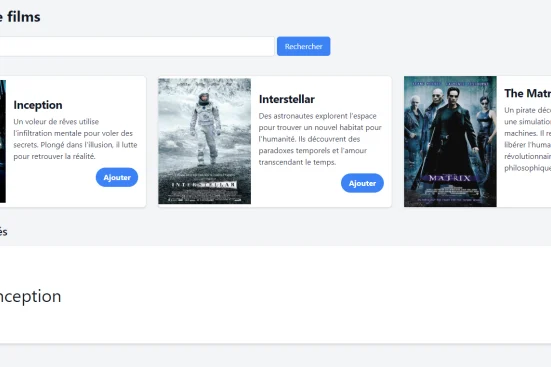551x367 pixels.
Task: Select the Interstellar description text
Action: tap(320, 139)
